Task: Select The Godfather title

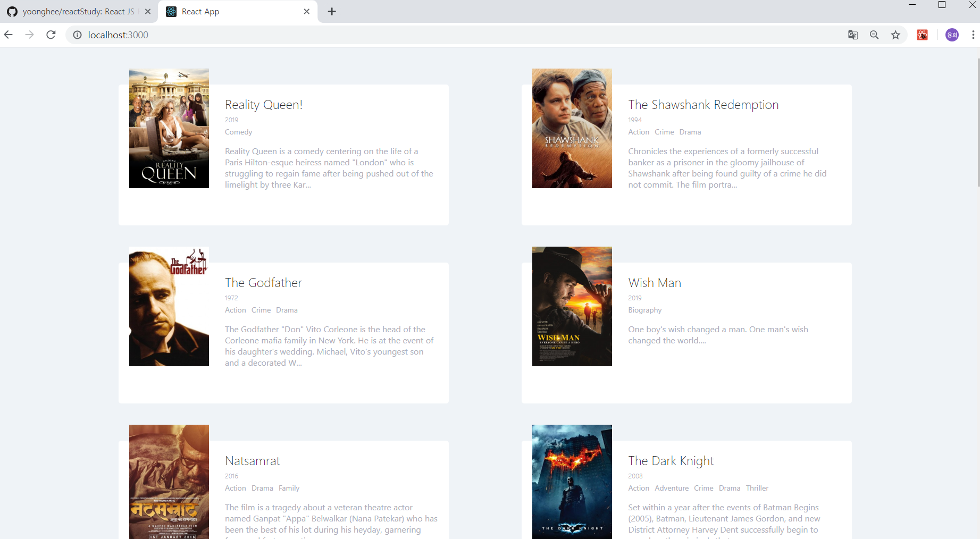Action: 263,283
